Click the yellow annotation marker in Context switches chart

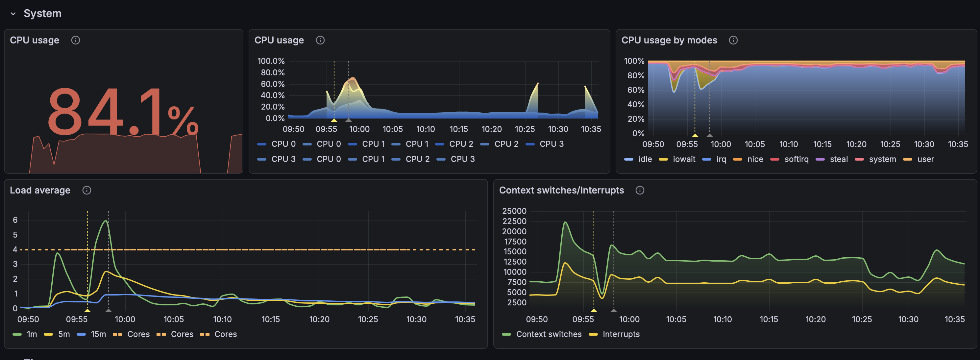pos(594,311)
